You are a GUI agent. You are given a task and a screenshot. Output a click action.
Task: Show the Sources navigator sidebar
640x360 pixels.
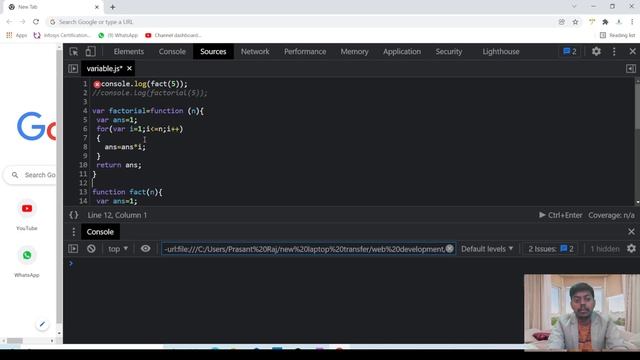[73, 69]
